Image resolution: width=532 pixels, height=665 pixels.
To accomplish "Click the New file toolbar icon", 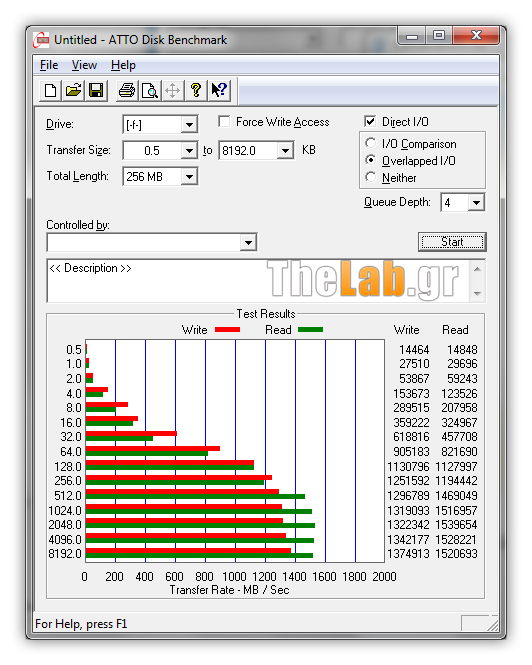I will 50,90.
